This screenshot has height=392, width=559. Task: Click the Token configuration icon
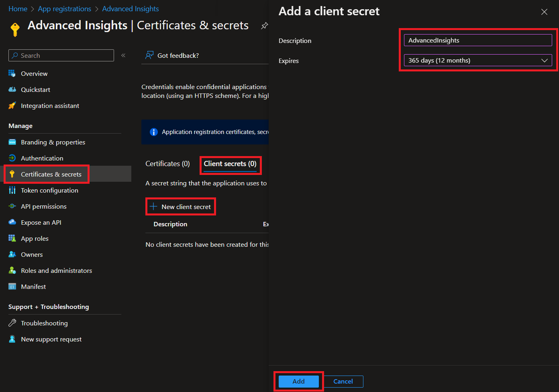12,190
